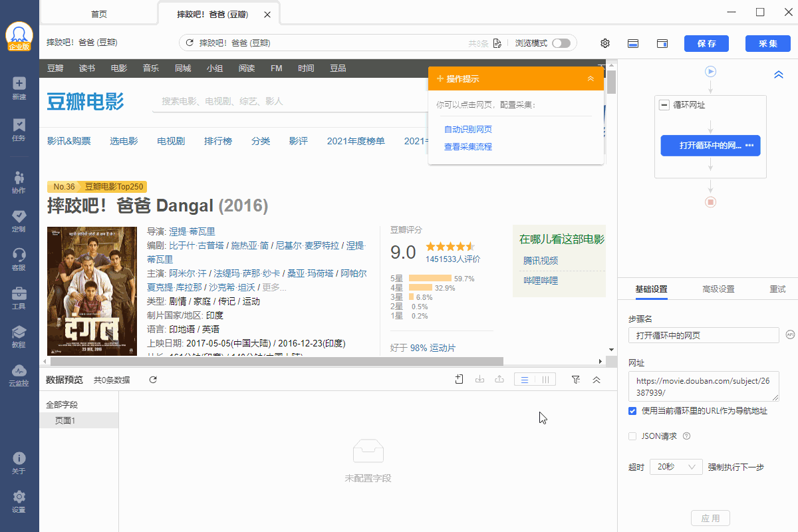Viewport: 798px width, 532px height.
Task: Close the 摔跤吧！爸爸 (豆瓣) tab
Action: pyautogui.click(x=267, y=15)
